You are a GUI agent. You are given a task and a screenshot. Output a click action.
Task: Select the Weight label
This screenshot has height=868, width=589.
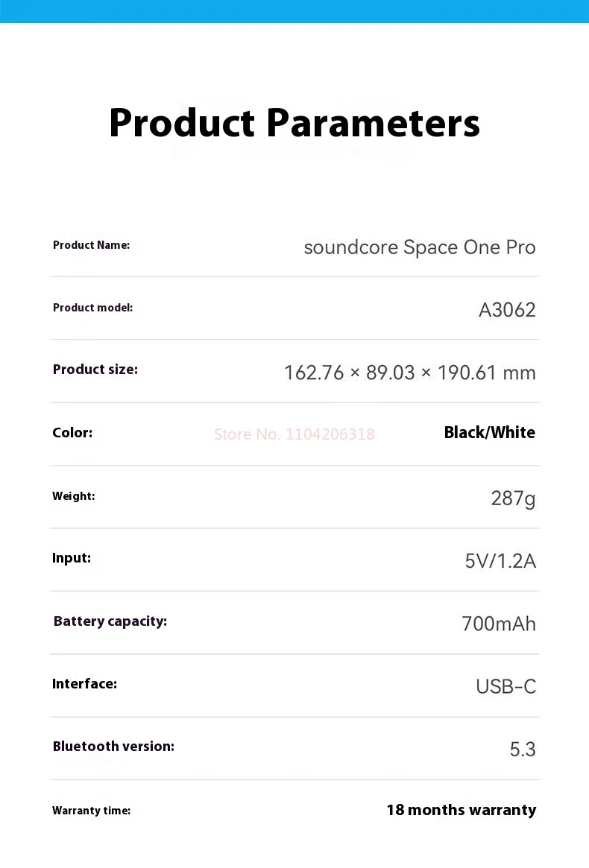pos(74,496)
